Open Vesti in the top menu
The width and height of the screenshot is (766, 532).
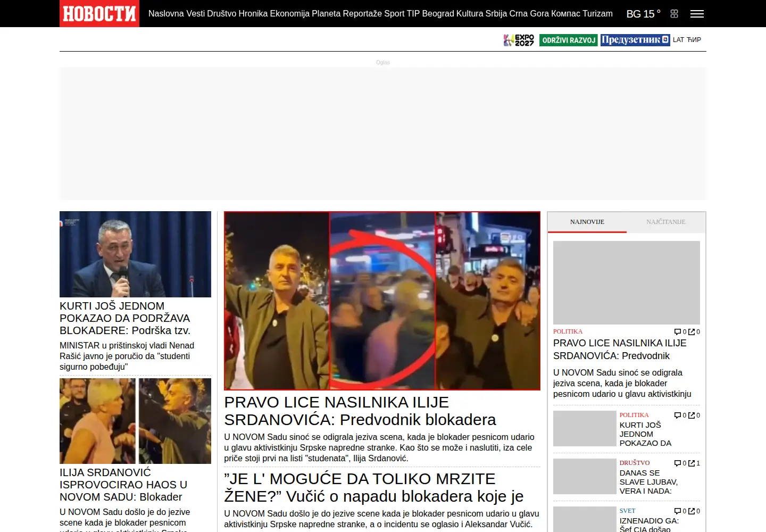pos(195,14)
